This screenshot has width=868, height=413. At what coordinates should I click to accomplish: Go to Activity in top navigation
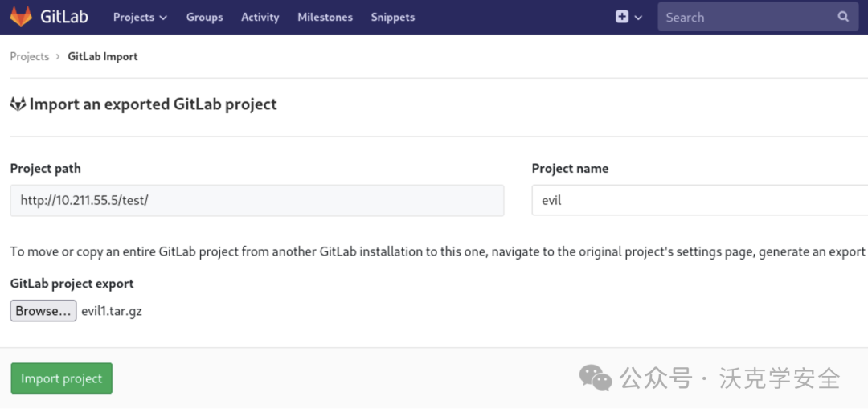(260, 17)
